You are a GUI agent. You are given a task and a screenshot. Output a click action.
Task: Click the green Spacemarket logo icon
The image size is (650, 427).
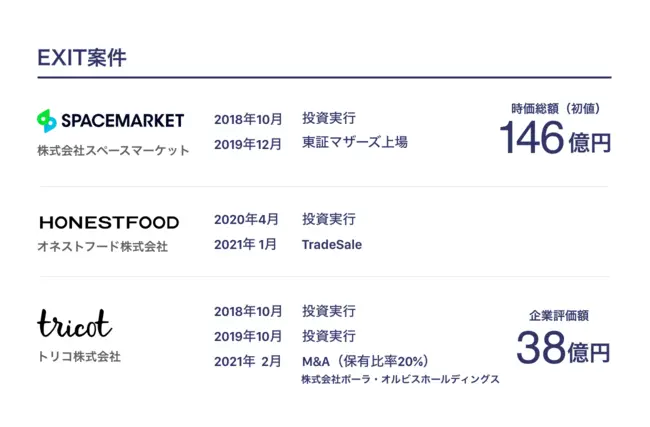tap(46, 121)
